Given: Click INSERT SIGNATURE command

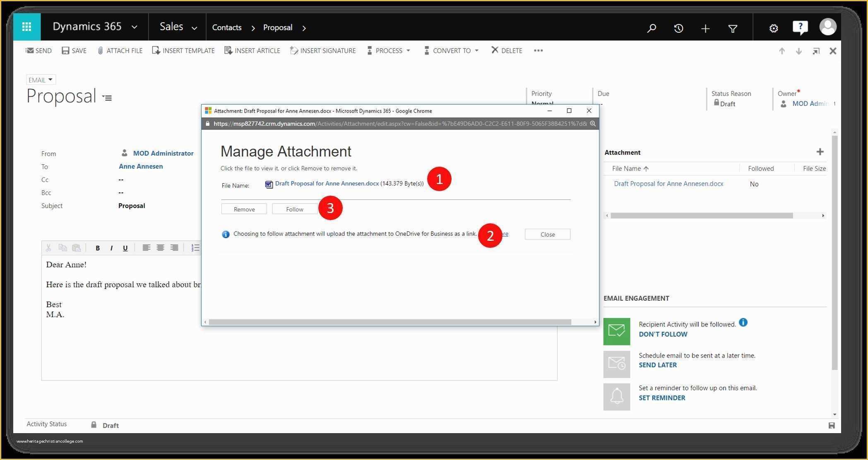Looking at the screenshot, I should point(323,50).
